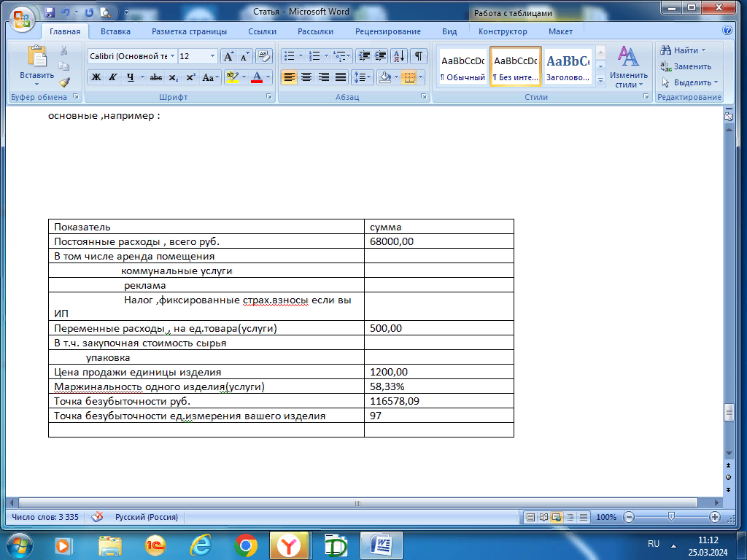Switch to Рецензирование tab
The height and width of the screenshot is (560, 747).
[x=388, y=31]
